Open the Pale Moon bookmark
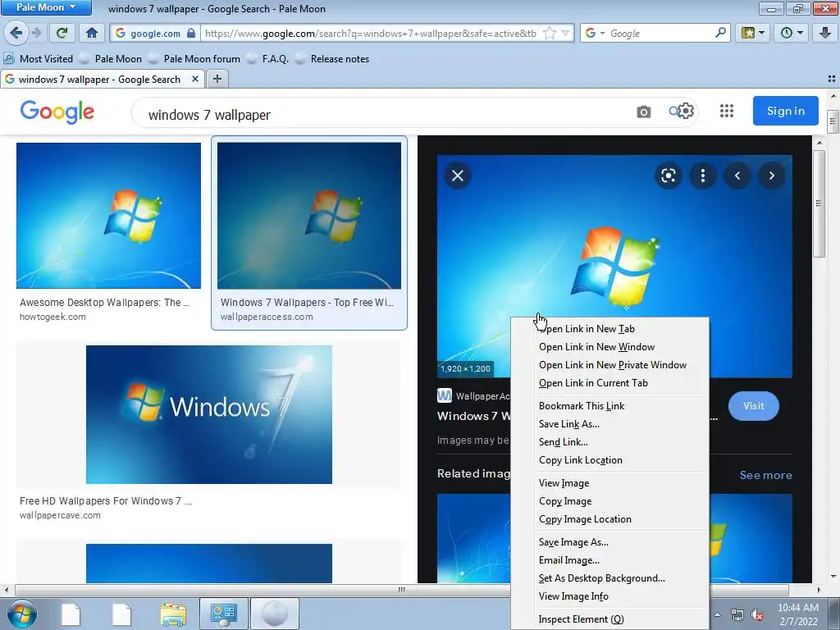840x630 pixels. (x=112, y=59)
